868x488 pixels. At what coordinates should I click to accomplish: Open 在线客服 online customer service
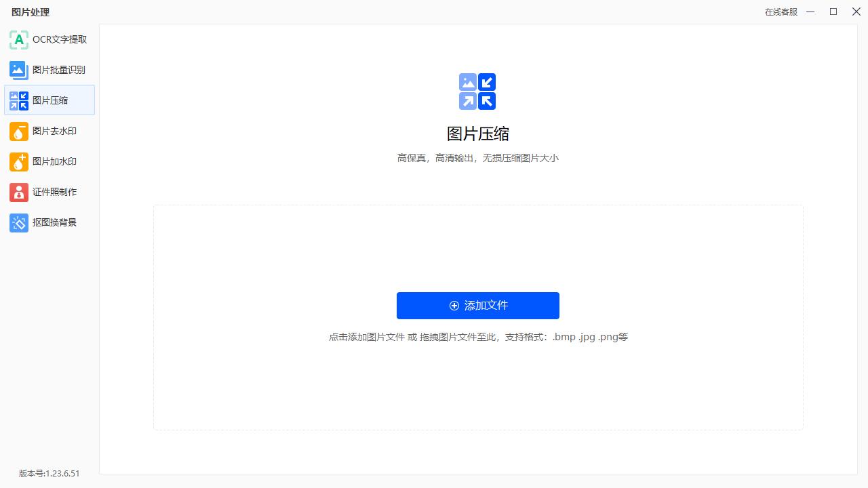[781, 12]
